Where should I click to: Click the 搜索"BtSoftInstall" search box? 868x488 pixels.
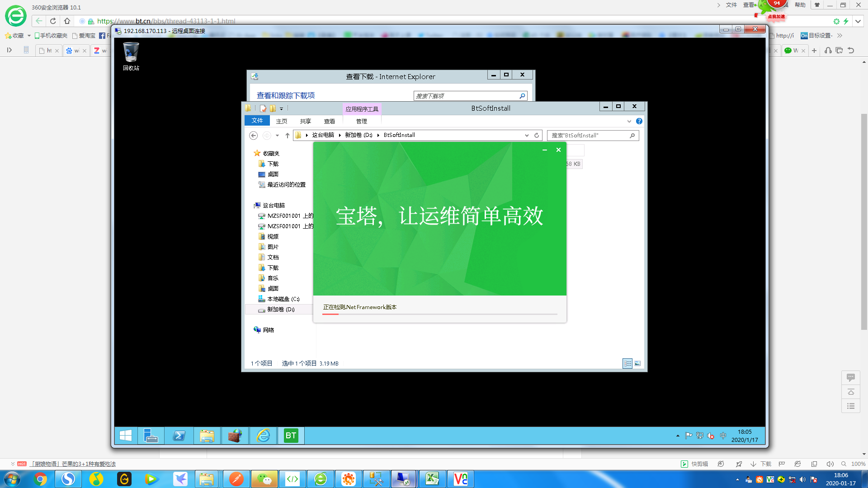tap(593, 136)
